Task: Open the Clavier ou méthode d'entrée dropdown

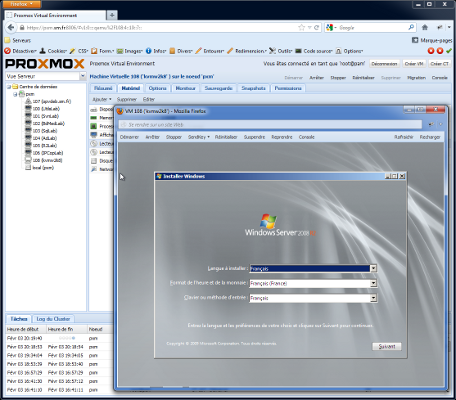Action: point(373,298)
